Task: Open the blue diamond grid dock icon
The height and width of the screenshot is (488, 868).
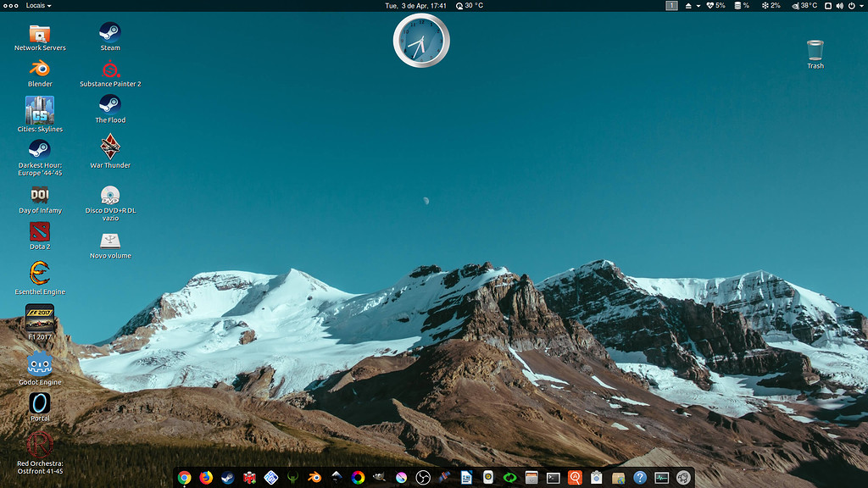Action: pyautogui.click(x=271, y=478)
